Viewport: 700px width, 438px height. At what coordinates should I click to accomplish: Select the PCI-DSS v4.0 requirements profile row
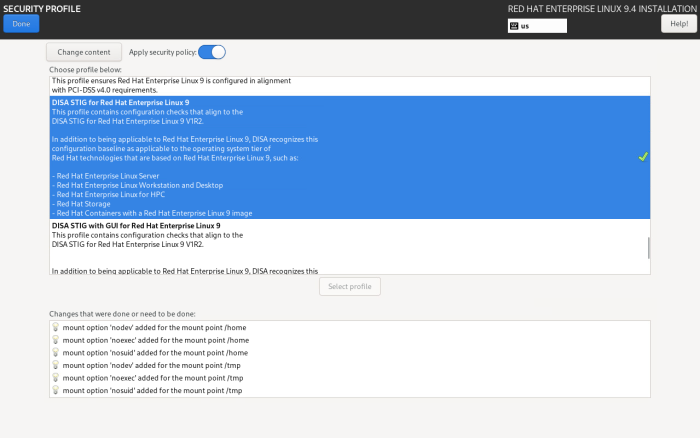coord(350,86)
